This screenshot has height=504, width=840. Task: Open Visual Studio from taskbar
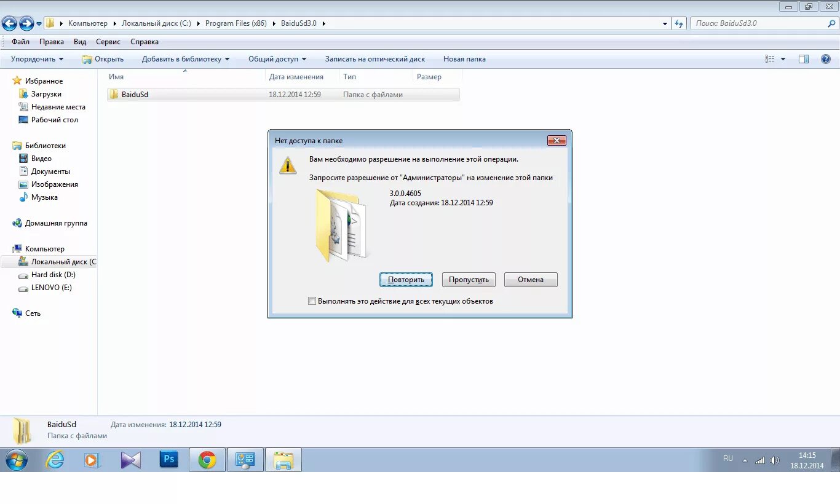[131, 460]
